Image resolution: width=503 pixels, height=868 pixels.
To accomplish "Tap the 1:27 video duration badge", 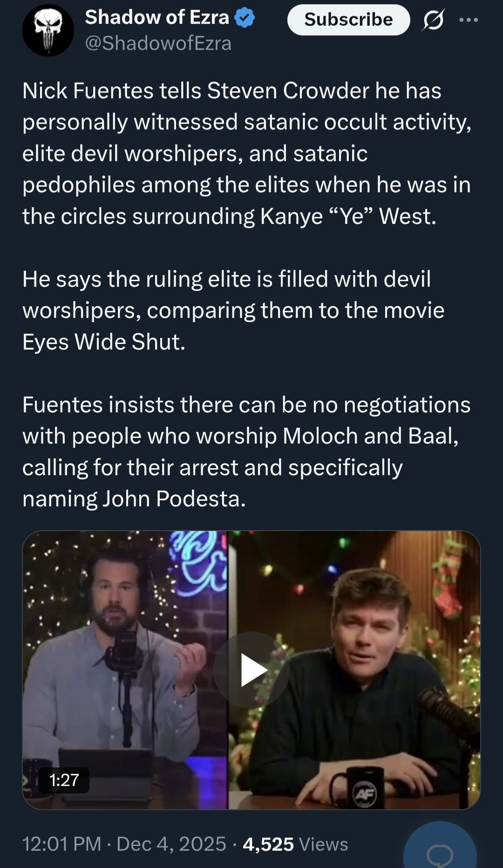I will [64, 780].
